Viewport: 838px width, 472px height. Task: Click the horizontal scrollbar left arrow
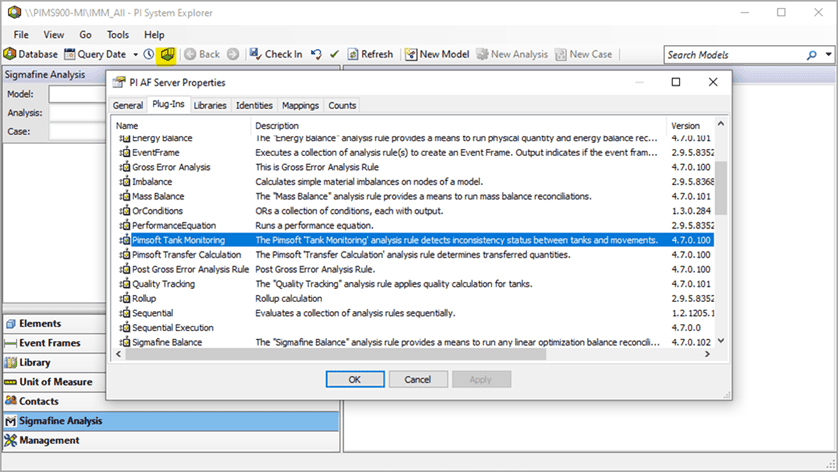(x=119, y=354)
